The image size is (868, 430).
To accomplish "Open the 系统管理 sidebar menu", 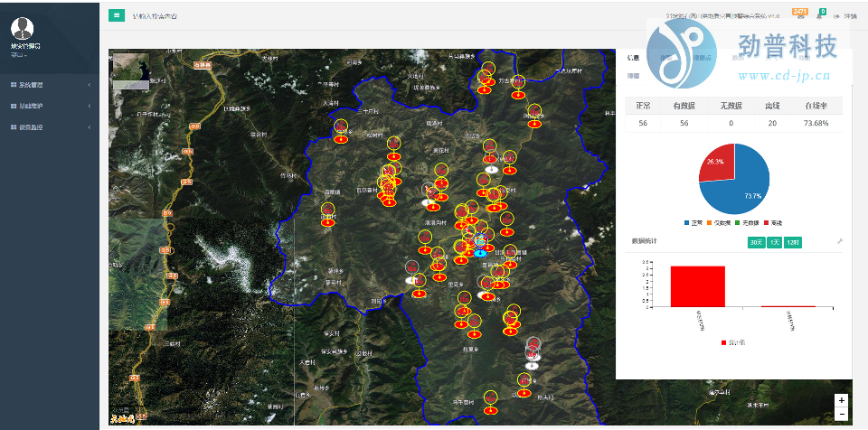I will pos(50,85).
